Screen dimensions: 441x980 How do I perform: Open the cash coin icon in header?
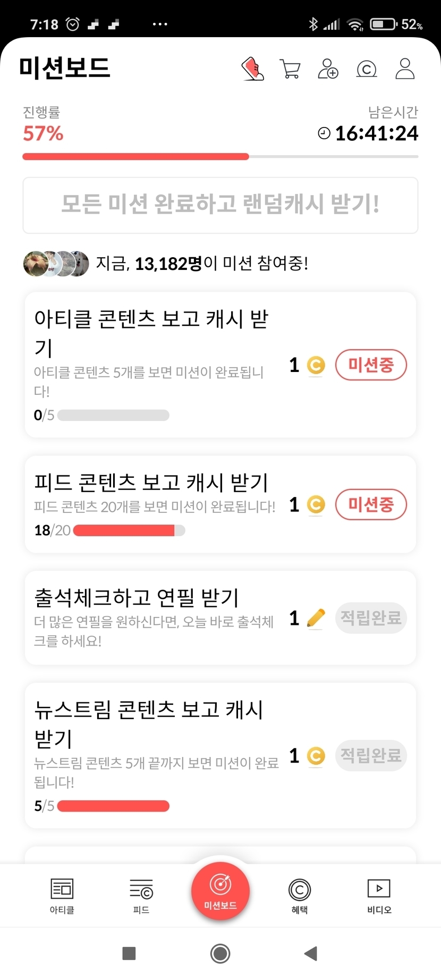pyautogui.click(x=367, y=69)
